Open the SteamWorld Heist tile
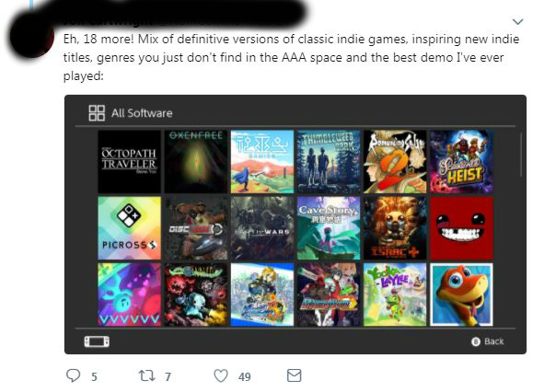Image resolution: width=544 pixels, height=392 pixels. pyautogui.click(x=461, y=162)
